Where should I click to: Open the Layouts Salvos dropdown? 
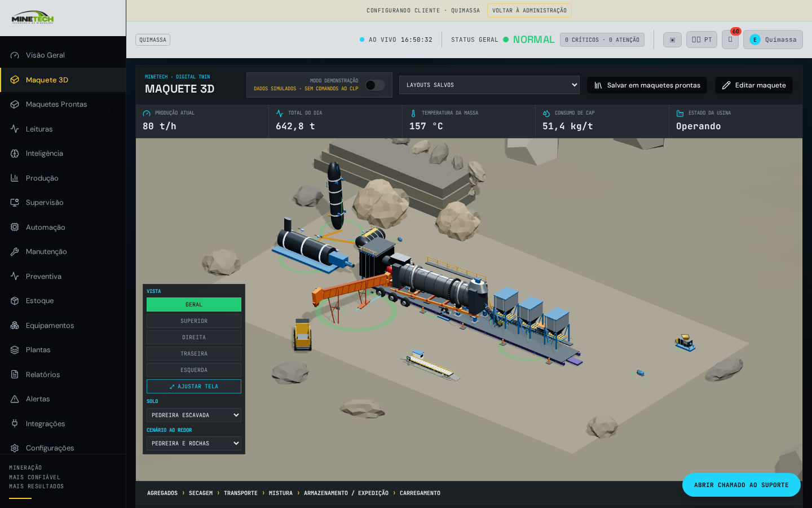click(489, 85)
